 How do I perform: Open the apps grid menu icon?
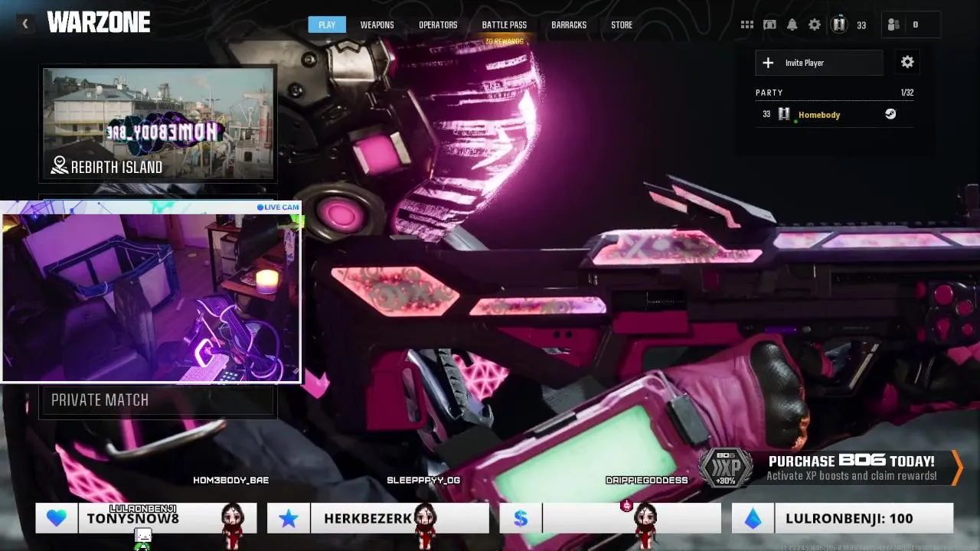coord(746,24)
